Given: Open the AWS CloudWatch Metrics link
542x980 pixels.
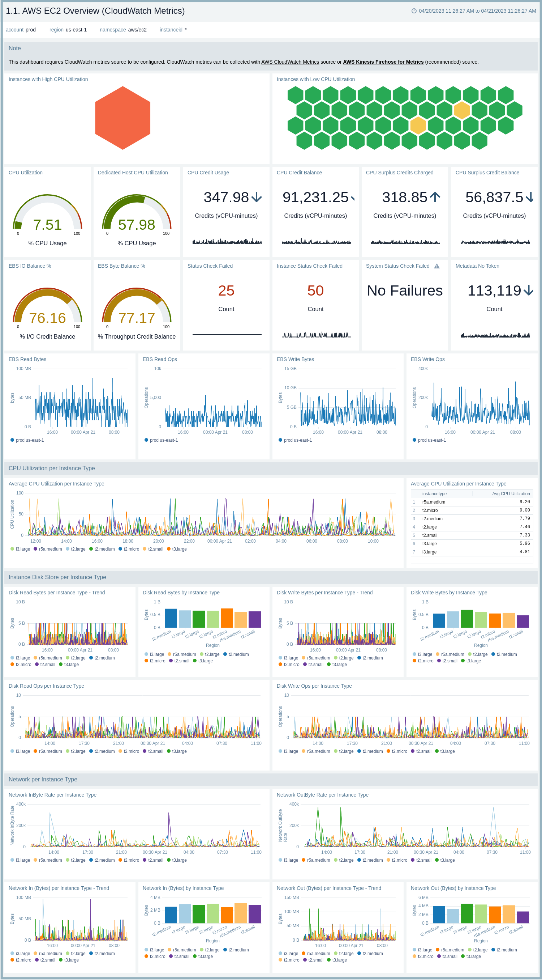Looking at the screenshot, I should pyautogui.click(x=290, y=62).
